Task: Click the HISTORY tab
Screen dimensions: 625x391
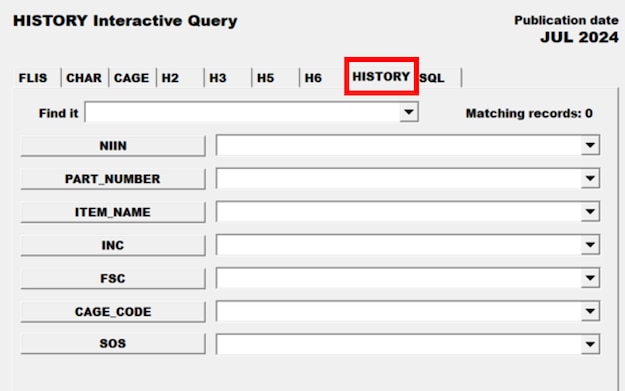Action: (381, 76)
